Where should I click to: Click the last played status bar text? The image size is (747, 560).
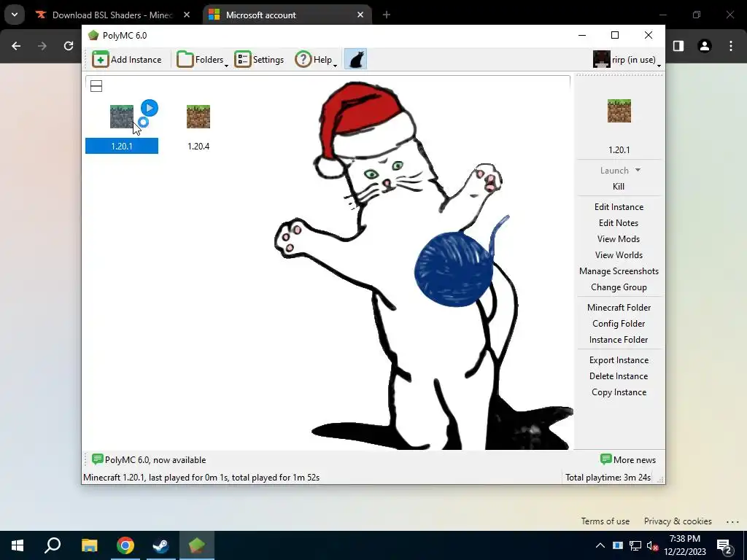click(201, 478)
